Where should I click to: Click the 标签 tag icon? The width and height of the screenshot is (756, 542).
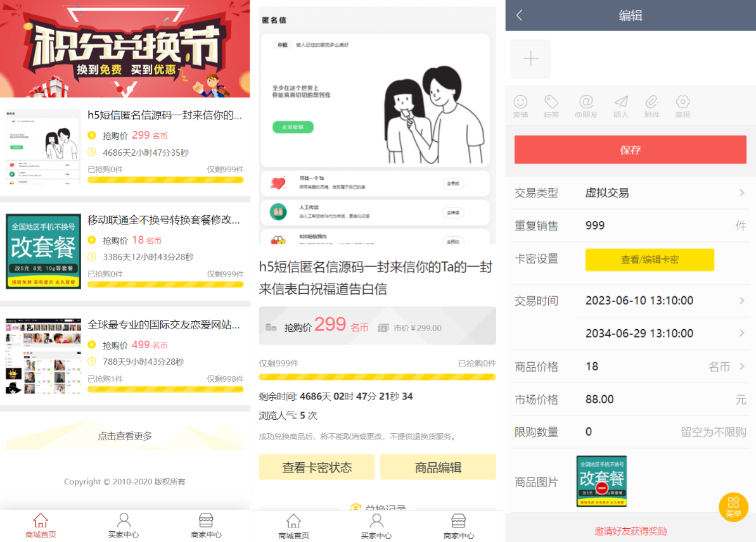(x=551, y=104)
